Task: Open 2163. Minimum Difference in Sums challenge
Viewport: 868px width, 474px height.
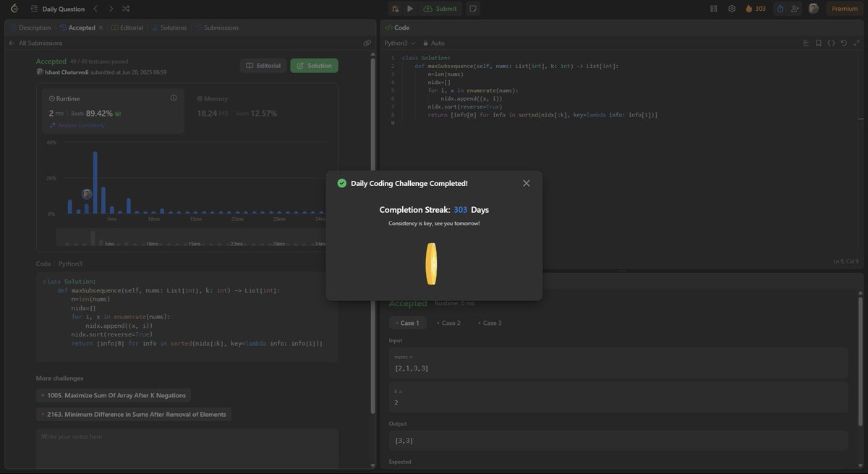Action: (134, 415)
